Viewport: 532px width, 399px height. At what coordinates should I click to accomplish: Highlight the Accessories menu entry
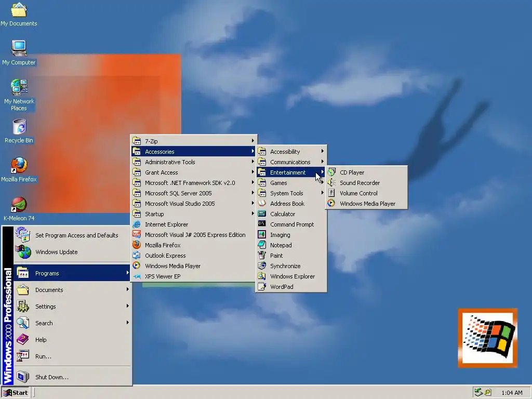pos(194,151)
